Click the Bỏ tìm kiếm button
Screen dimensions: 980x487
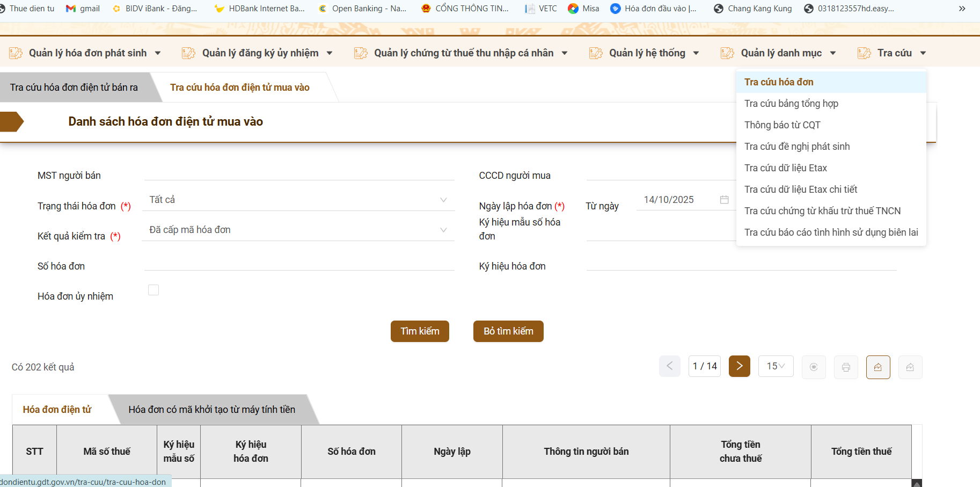coord(508,331)
